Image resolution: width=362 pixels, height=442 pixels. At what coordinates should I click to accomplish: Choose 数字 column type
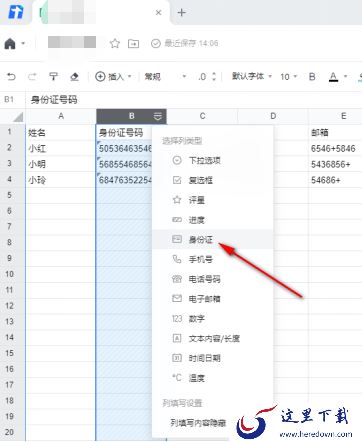[213, 319]
